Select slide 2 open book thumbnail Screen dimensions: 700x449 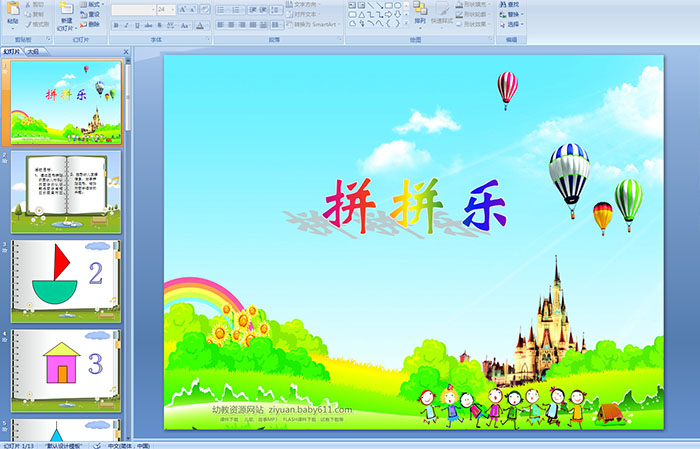[x=66, y=192]
